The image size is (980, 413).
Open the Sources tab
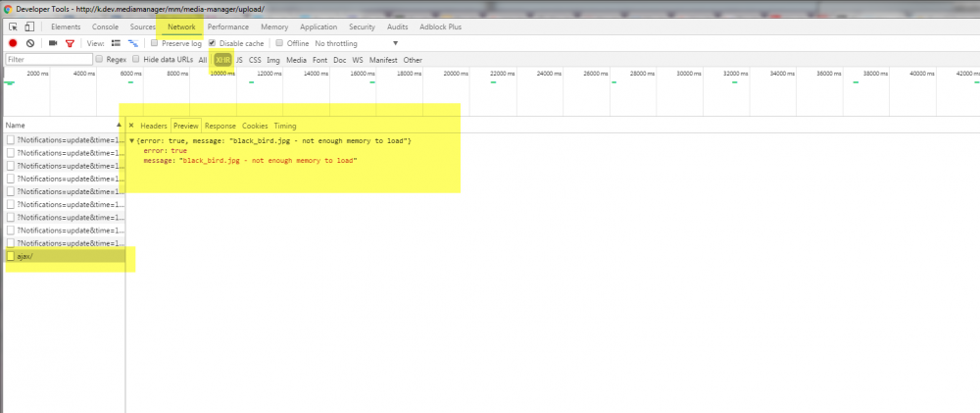pyautogui.click(x=142, y=26)
